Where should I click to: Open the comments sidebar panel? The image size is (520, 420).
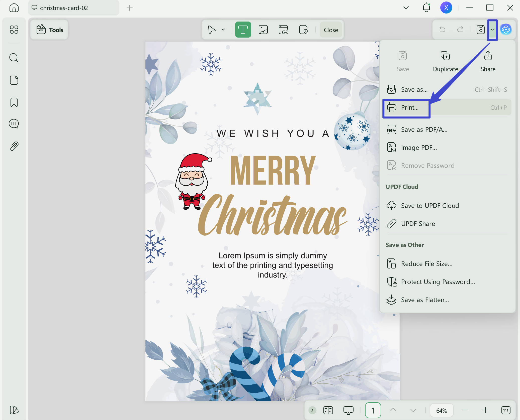click(14, 124)
